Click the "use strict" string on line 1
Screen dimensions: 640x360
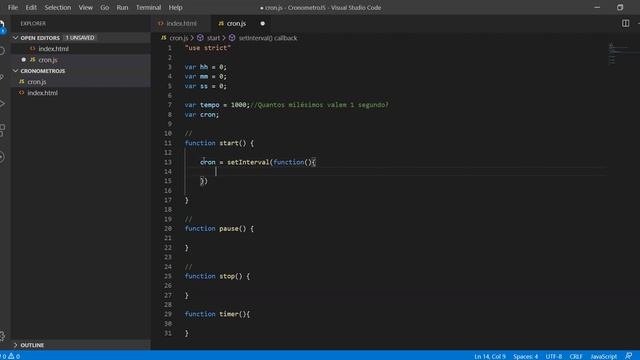tap(208, 48)
